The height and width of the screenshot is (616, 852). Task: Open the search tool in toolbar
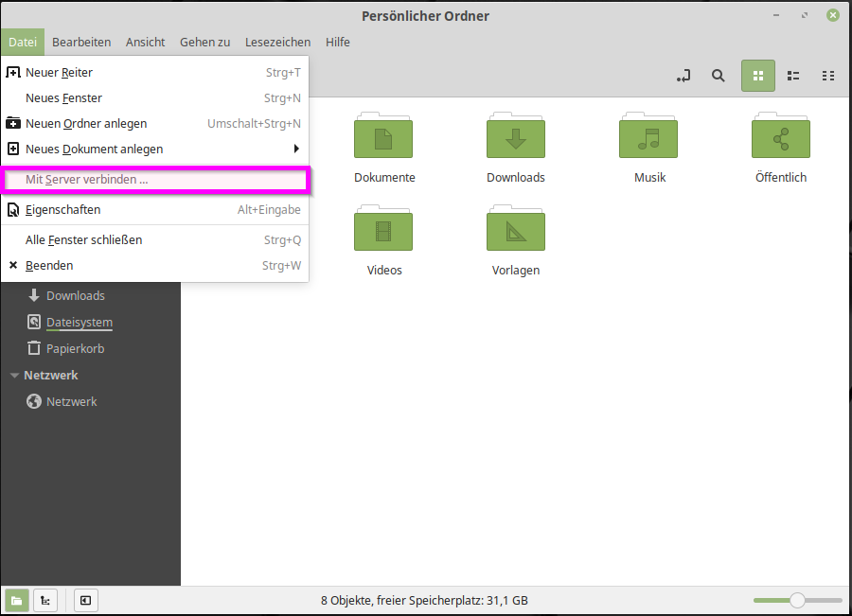point(719,76)
